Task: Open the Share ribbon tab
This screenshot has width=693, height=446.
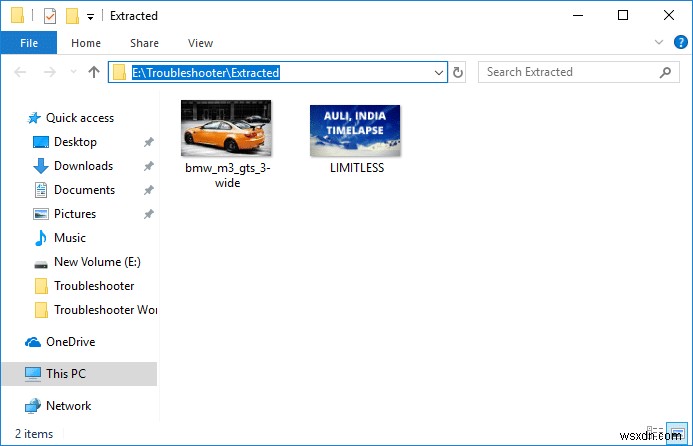Action: [x=144, y=43]
